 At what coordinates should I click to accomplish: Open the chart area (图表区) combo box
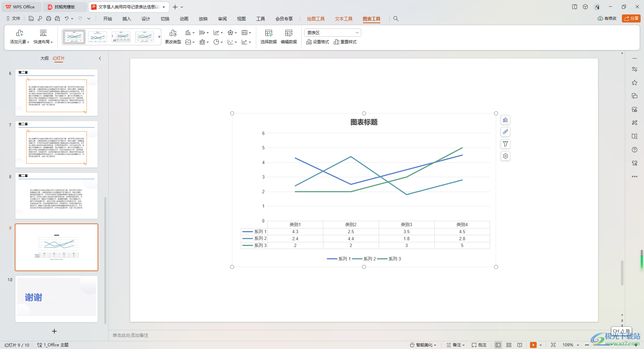coord(333,33)
